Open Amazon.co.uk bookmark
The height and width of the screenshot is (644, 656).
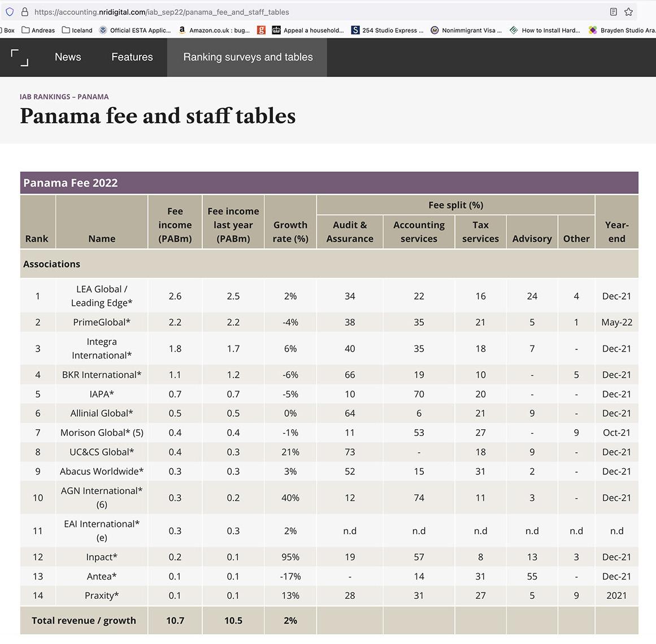click(214, 30)
